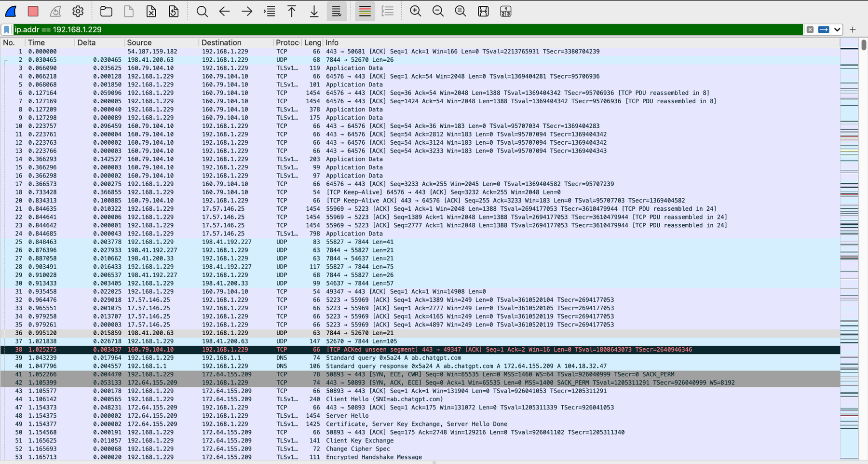Toggle auto-scroll during live capture
This screenshot has width=868, height=464.
[337, 11]
